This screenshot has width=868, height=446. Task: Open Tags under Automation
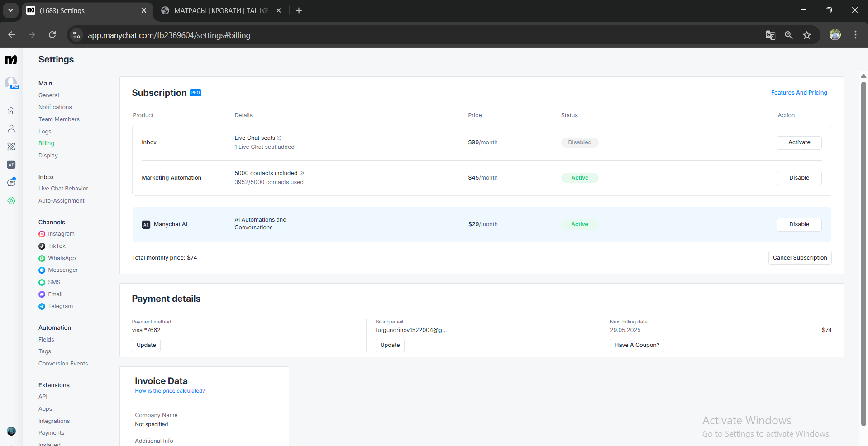[x=45, y=351]
